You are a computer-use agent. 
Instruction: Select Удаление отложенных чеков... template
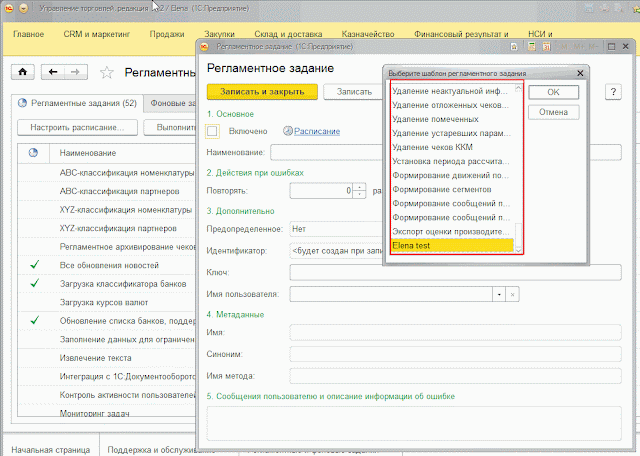tap(452, 105)
